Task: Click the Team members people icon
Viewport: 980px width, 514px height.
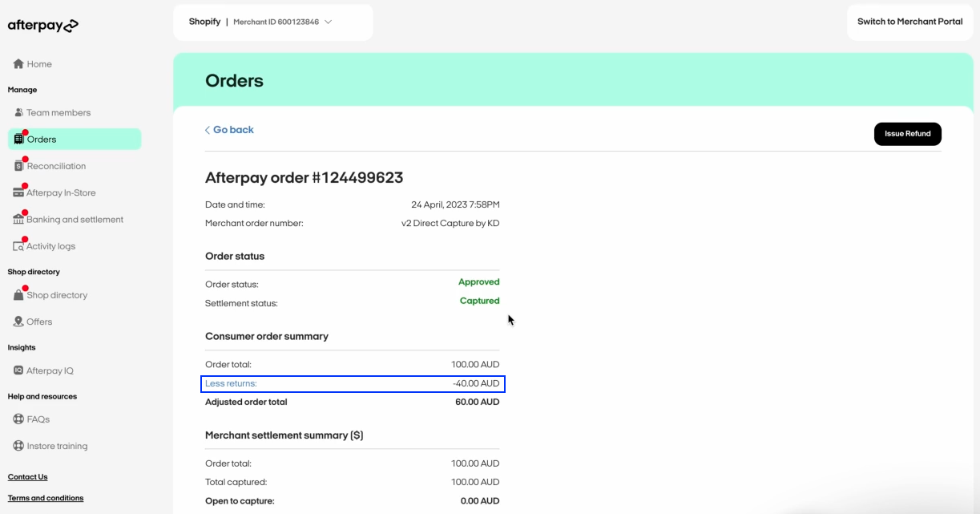Action: pyautogui.click(x=19, y=113)
